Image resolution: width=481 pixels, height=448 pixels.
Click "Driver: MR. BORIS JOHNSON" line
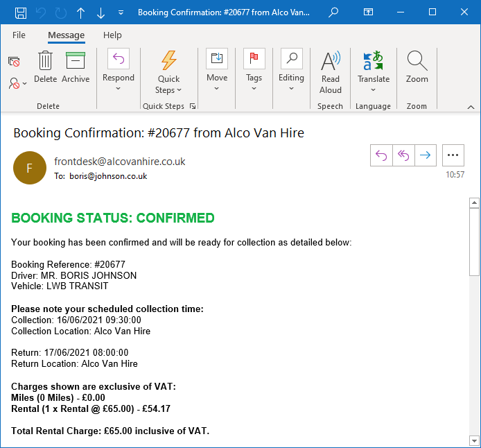click(74, 275)
